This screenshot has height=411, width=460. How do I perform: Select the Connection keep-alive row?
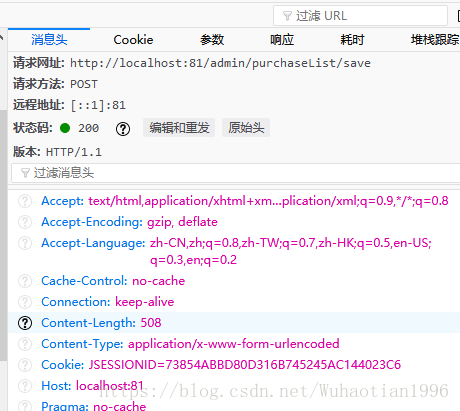coord(234,302)
